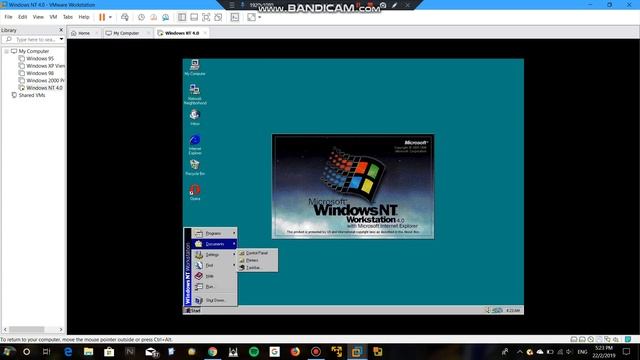Click Documents in the NT Start menu

point(214,244)
